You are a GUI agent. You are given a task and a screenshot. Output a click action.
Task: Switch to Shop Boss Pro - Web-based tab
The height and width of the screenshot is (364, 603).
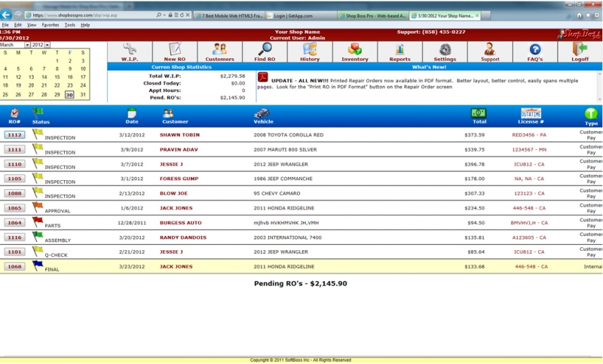372,16
